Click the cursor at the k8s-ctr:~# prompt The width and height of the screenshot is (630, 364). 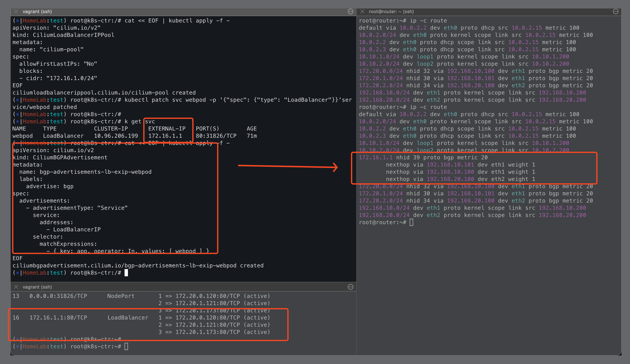[x=126, y=346]
